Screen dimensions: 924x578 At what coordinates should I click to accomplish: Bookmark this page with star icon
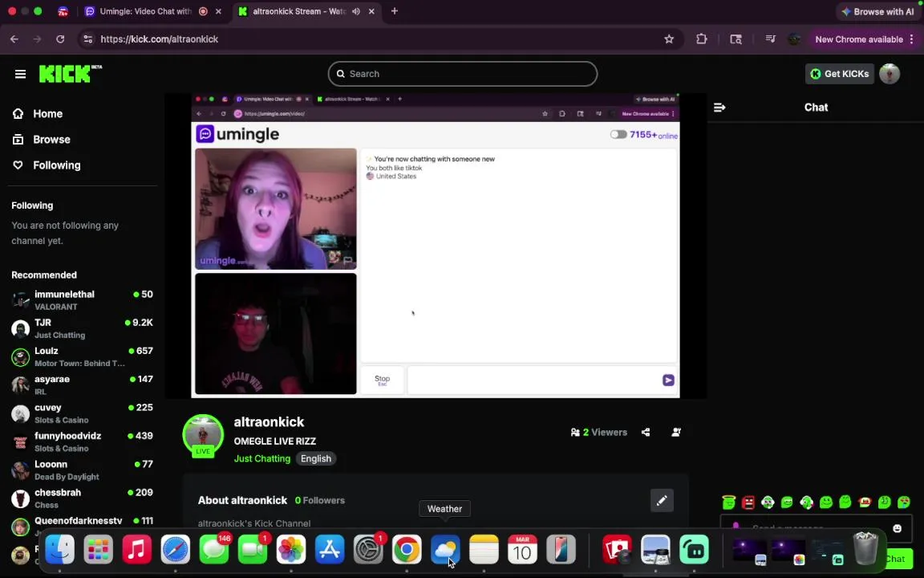pyautogui.click(x=669, y=39)
